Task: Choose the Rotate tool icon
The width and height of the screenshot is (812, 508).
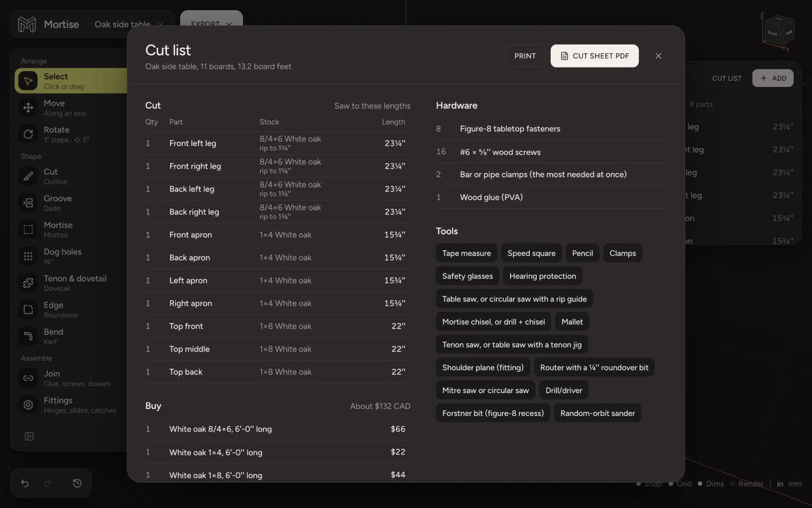Action: (x=28, y=134)
